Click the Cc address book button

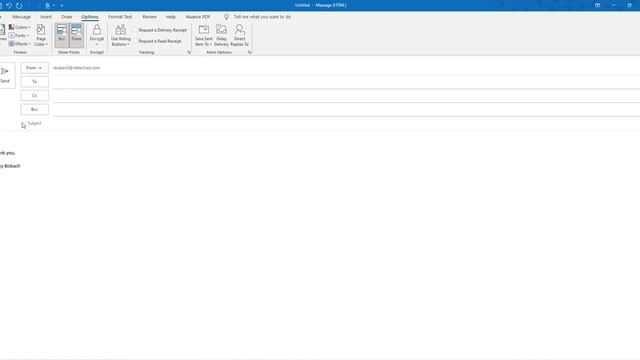35,96
